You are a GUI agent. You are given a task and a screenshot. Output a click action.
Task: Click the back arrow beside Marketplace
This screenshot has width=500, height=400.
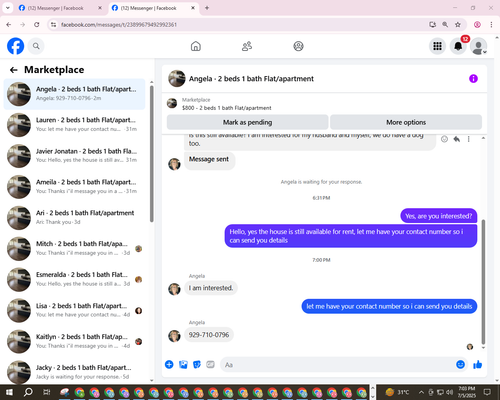(13, 70)
